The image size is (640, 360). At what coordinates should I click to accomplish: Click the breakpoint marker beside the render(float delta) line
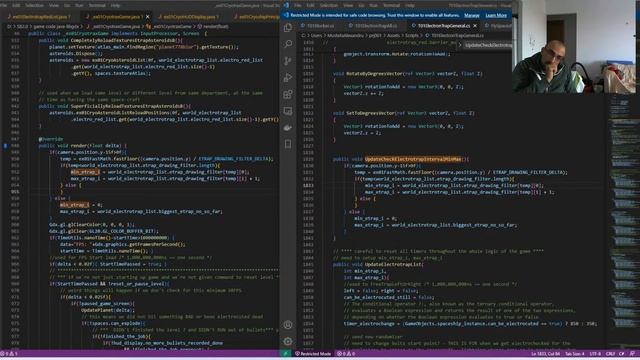[x=5, y=145]
